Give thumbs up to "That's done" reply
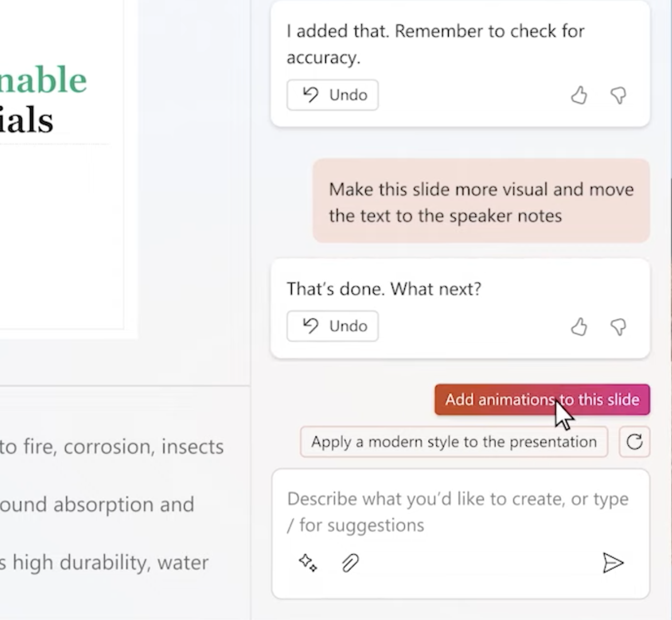Image resolution: width=672 pixels, height=620 pixels. pos(579,326)
